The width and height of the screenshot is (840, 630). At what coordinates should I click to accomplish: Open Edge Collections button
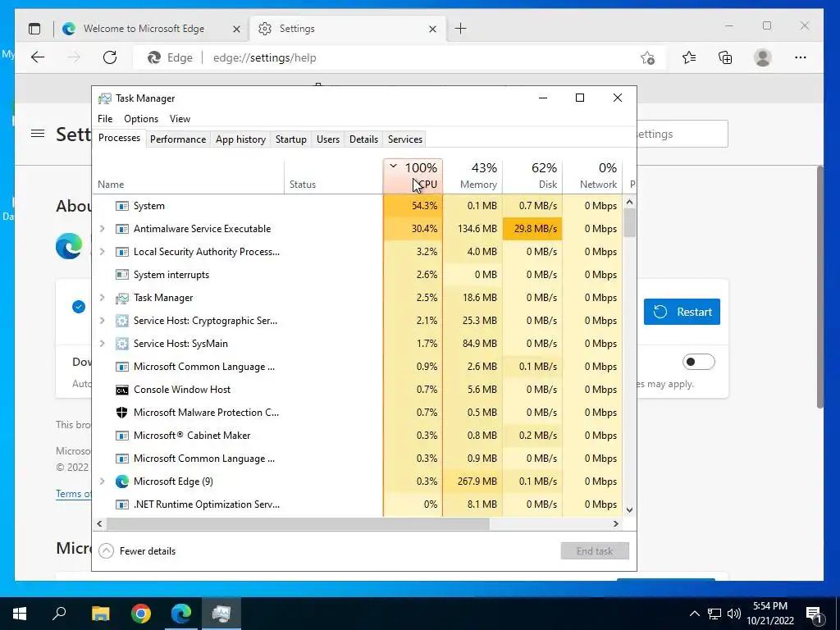[x=725, y=57]
